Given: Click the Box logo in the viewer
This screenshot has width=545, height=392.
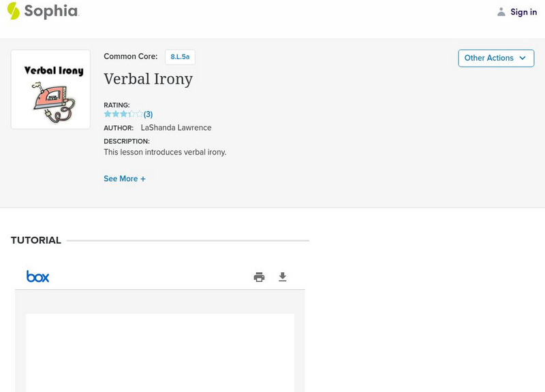Looking at the screenshot, I should pyautogui.click(x=37, y=276).
